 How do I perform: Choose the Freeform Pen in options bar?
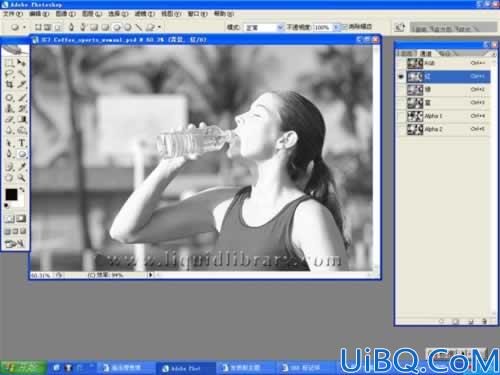(x=83, y=27)
